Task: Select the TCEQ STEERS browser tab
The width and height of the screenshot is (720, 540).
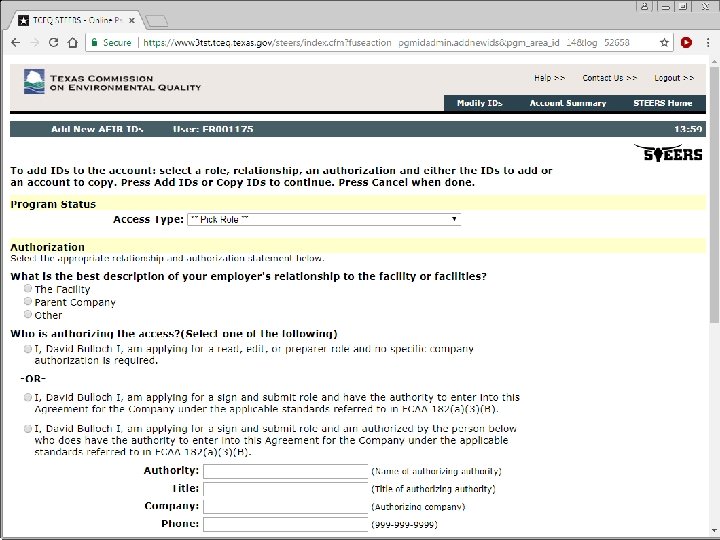Action: tap(76, 21)
